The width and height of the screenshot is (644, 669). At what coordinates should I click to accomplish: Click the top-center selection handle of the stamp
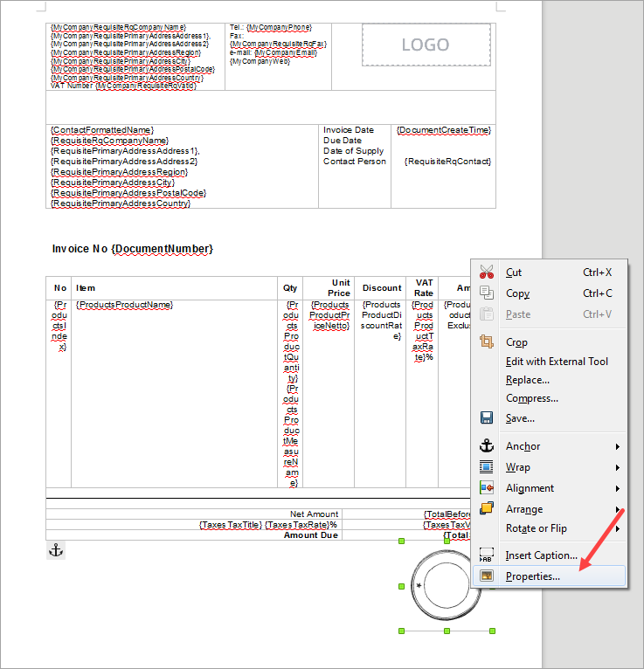pos(447,541)
